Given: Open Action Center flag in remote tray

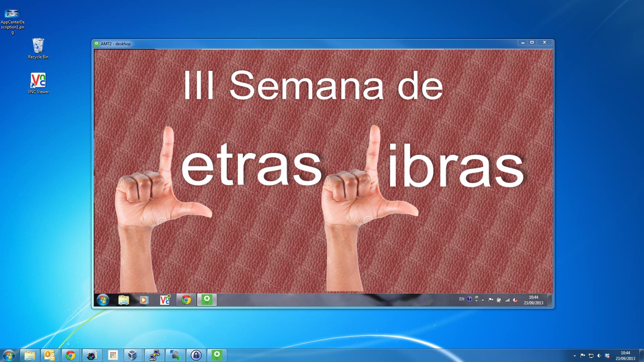Looking at the screenshot, I should [x=491, y=300].
